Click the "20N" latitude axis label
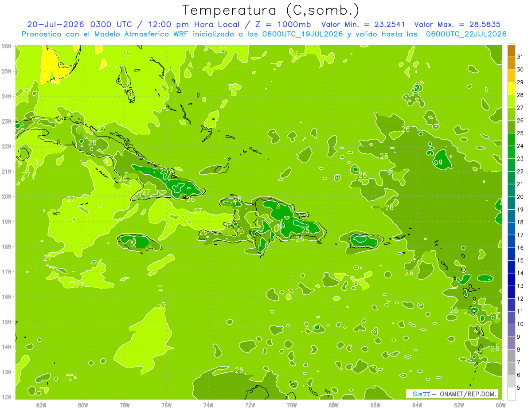Screen dimensions: 532x411 (6, 196)
